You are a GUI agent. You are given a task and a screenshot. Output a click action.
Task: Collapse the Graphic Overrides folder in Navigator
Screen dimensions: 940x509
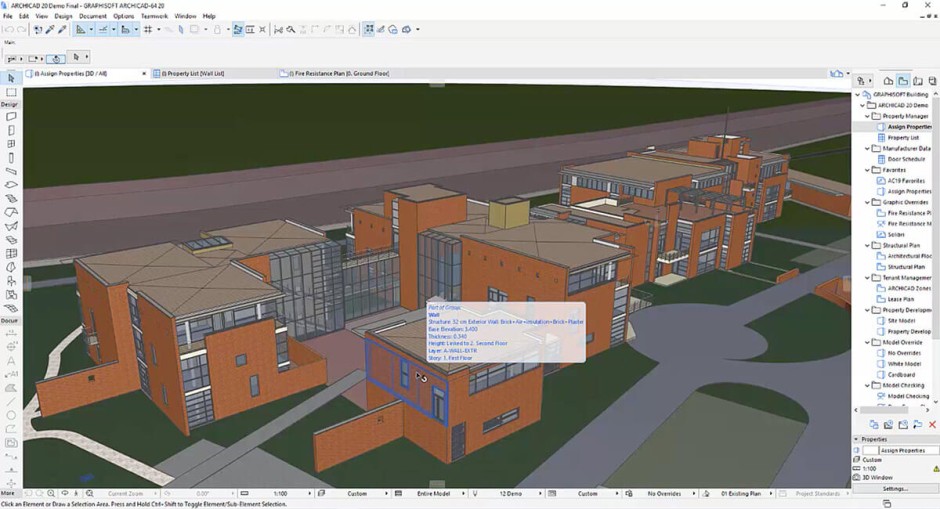[866, 202]
